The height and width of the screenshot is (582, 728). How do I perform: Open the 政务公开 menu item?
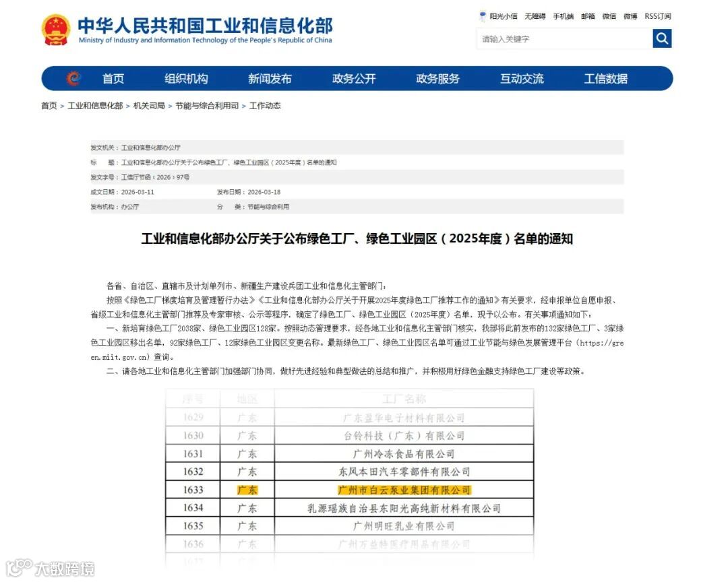pyautogui.click(x=354, y=78)
